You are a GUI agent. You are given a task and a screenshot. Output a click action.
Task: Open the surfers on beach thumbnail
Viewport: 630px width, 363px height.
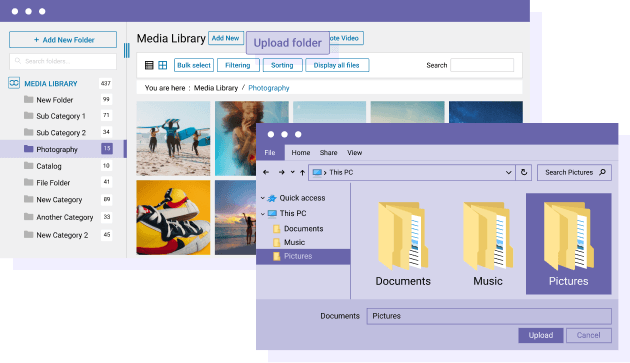click(173, 138)
